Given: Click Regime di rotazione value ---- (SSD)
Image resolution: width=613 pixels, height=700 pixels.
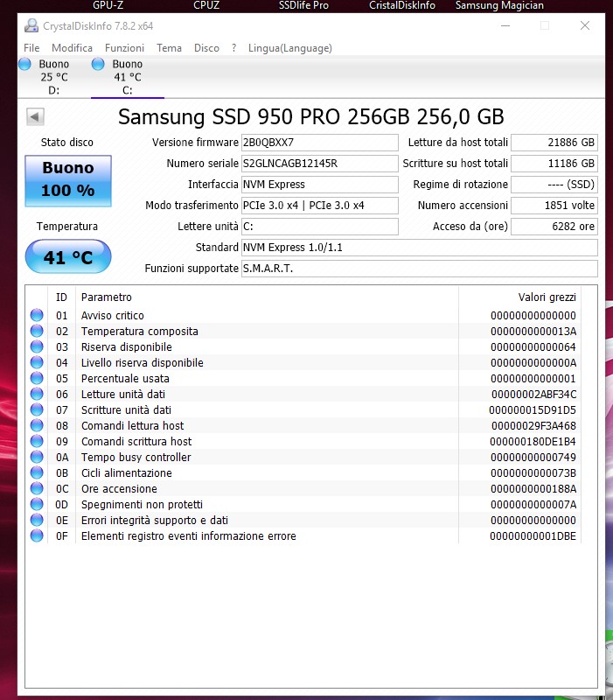Looking at the screenshot, I should click(554, 185).
